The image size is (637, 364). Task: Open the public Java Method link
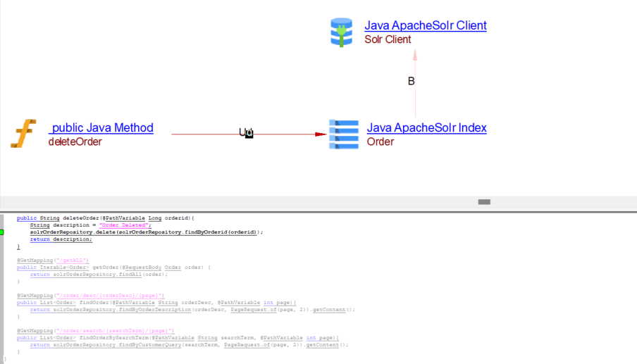101,128
